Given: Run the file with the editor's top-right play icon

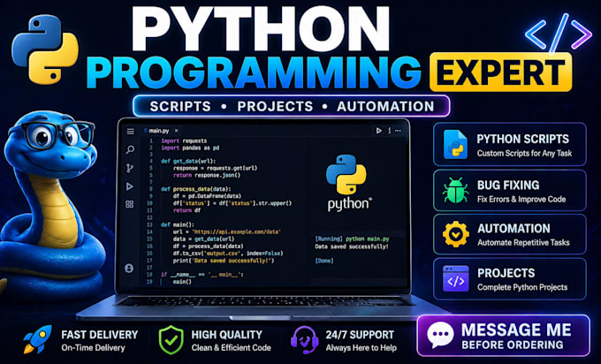Looking at the screenshot, I should pyautogui.click(x=378, y=131).
